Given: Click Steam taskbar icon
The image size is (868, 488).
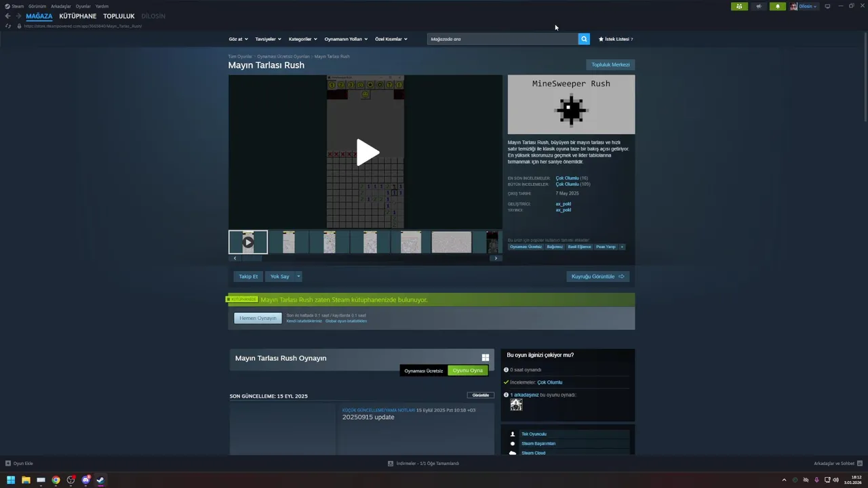Looking at the screenshot, I should pyautogui.click(x=100, y=480).
